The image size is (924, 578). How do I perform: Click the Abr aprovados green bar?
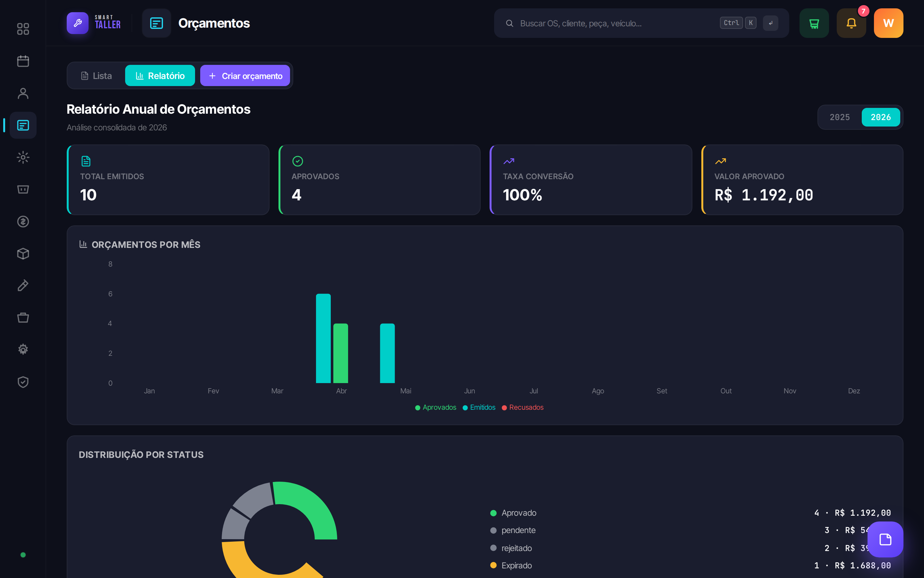(x=341, y=353)
